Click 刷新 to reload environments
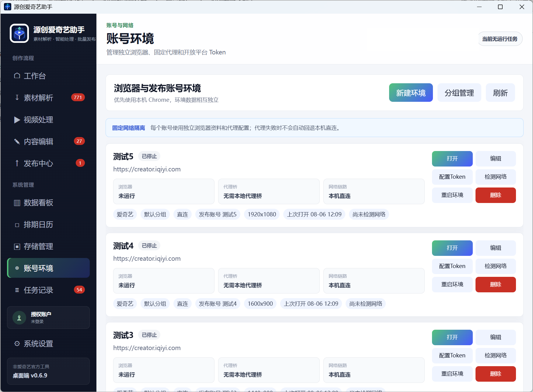The height and width of the screenshot is (392, 533). pos(500,93)
